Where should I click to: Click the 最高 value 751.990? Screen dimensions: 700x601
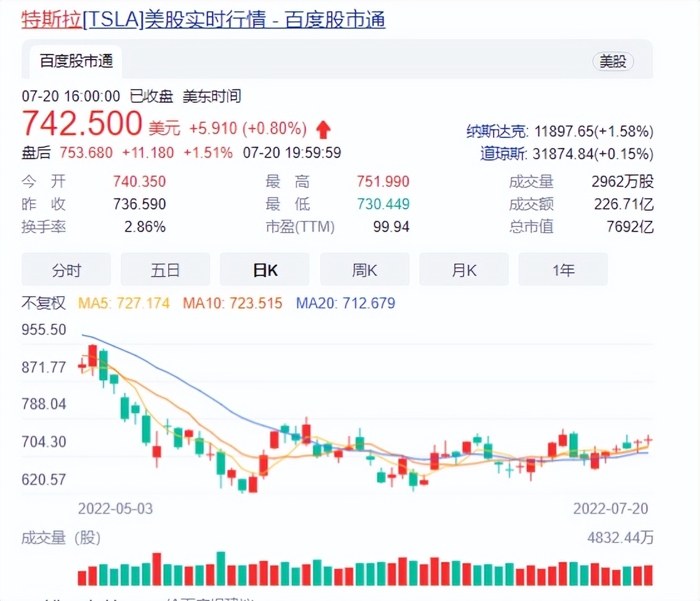(383, 181)
